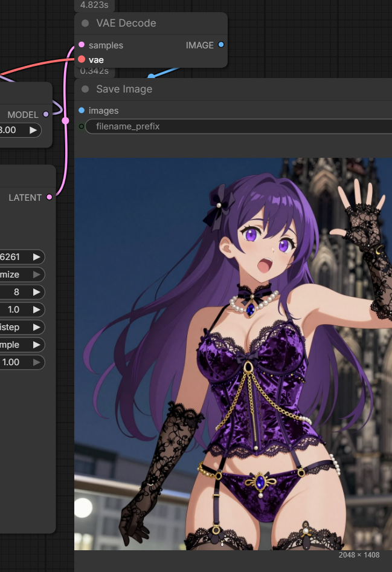Increment the value 8 with its arrow

(37, 292)
